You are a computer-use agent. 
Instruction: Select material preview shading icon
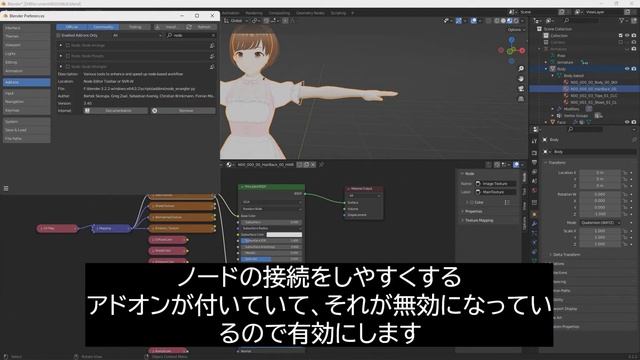(510, 20)
